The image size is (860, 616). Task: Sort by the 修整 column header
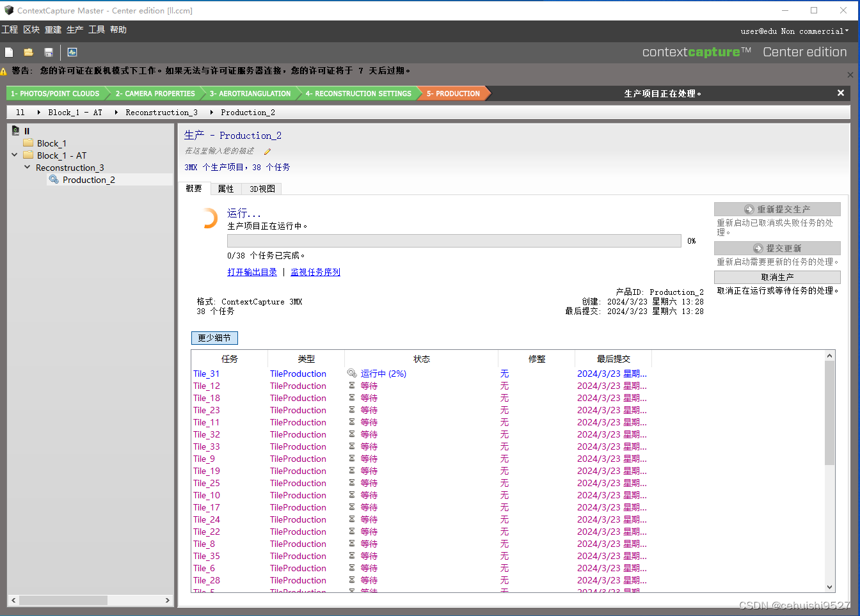point(537,359)
